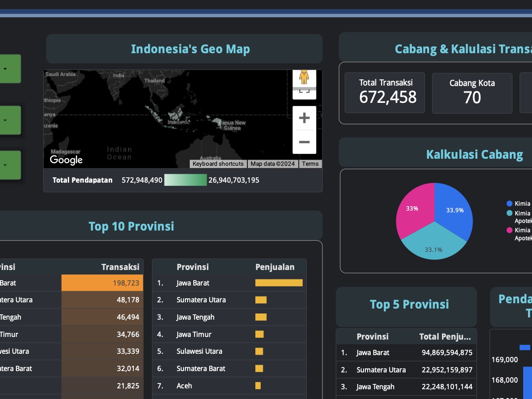The width and height of the screenshot is (532, 399).
Task: Click the Total Transaksi 672,458 scorecard
Action: [385, 93]
